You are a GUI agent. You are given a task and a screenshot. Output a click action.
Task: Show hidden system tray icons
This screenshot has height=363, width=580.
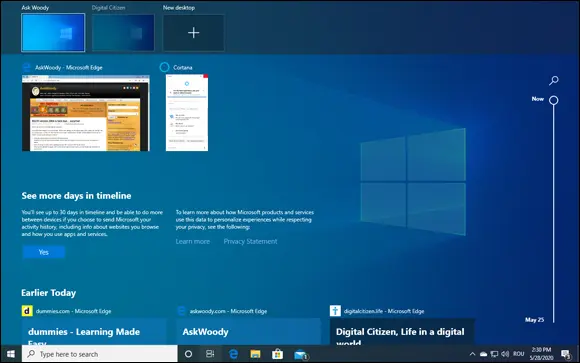click(x=472, y=354)
